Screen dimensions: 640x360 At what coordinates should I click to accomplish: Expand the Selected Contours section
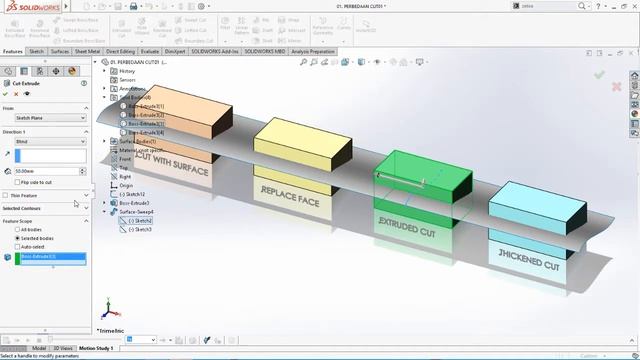pyautogui.click(x=86, y=208)
